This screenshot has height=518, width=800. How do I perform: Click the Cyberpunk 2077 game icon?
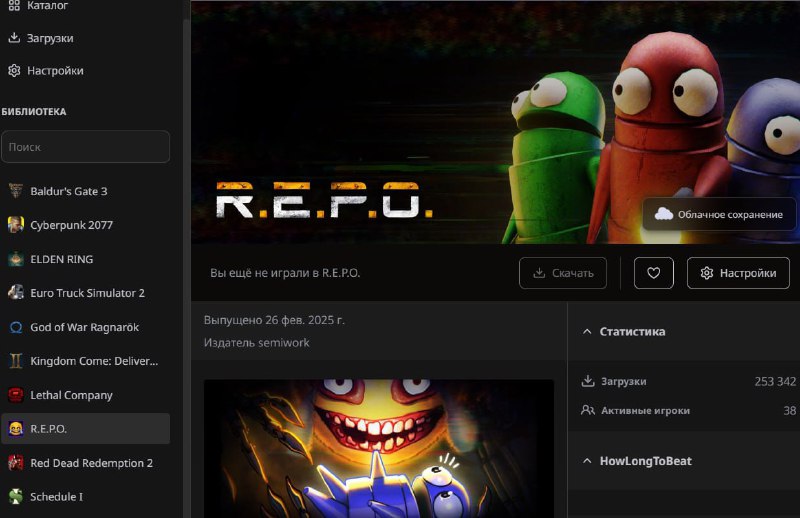(x=16, y=225)
